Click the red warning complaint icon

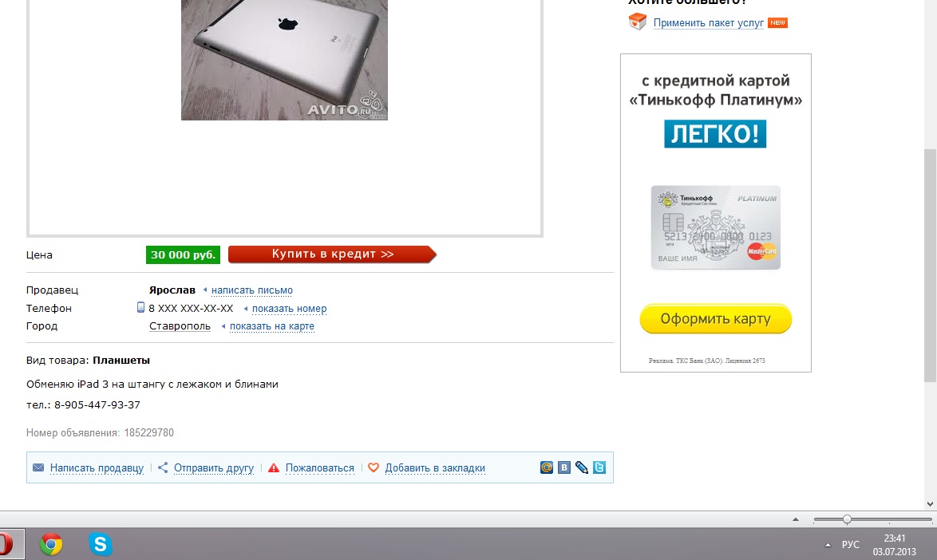pyautogui.click(x=274, y=468)
